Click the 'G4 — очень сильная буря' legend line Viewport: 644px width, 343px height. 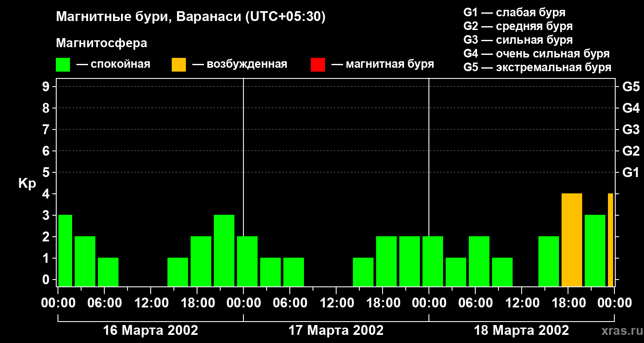(x=536, y=54)
